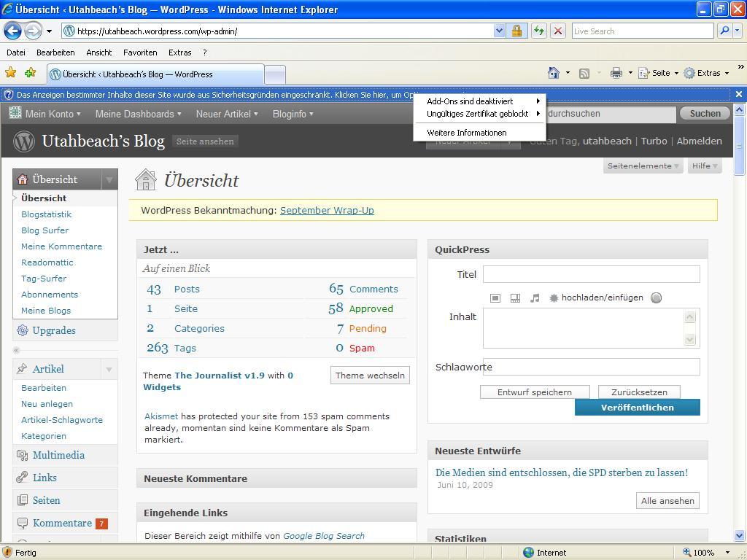Click the Upgrades gear icon in sidebar
The image size is (747, 560).
click(x=23, y=330)
